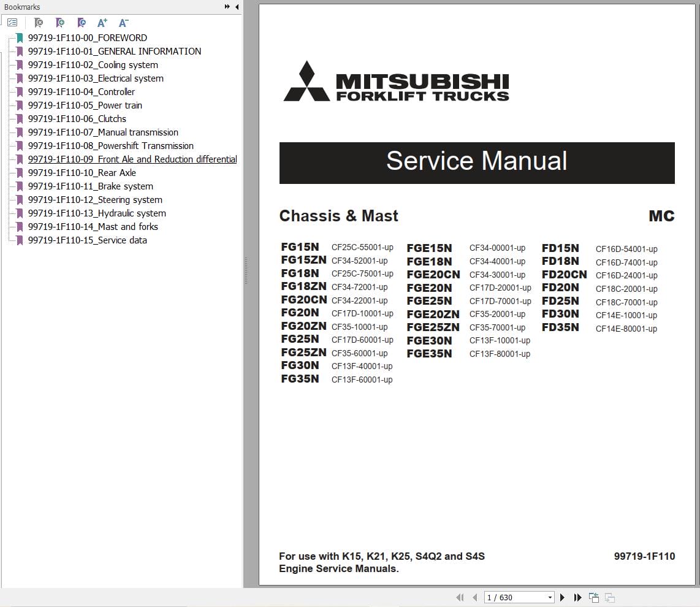700x607 pixels.
Task: Click the FD35N model name
Action: pos(560,327)
